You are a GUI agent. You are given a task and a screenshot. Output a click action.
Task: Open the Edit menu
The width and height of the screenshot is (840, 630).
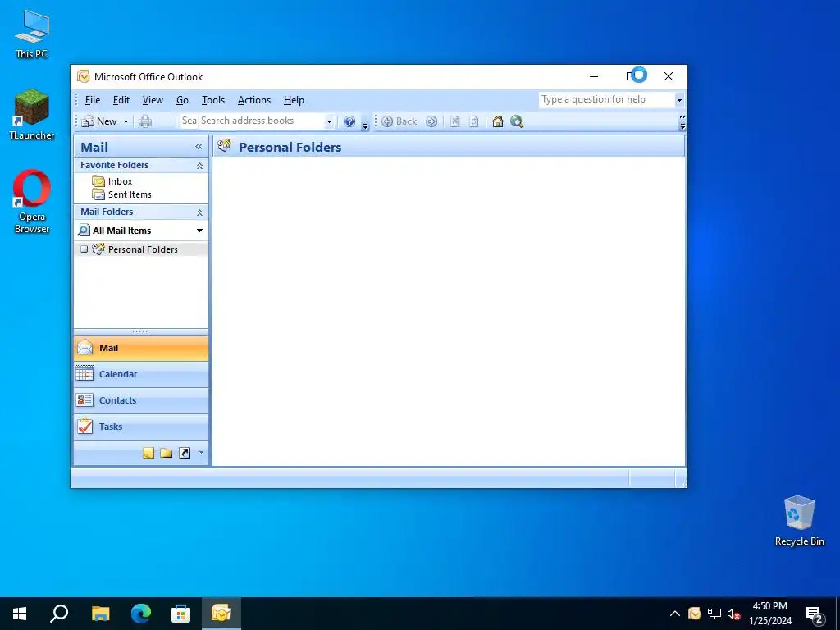point(121,100)
